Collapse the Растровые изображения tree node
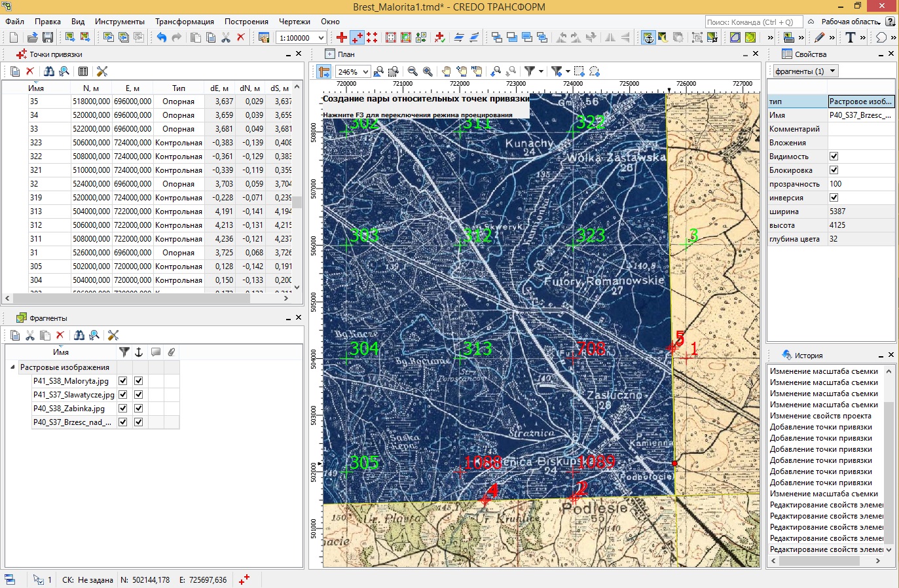This screenshot has width=899, height=588. (12, 367)
